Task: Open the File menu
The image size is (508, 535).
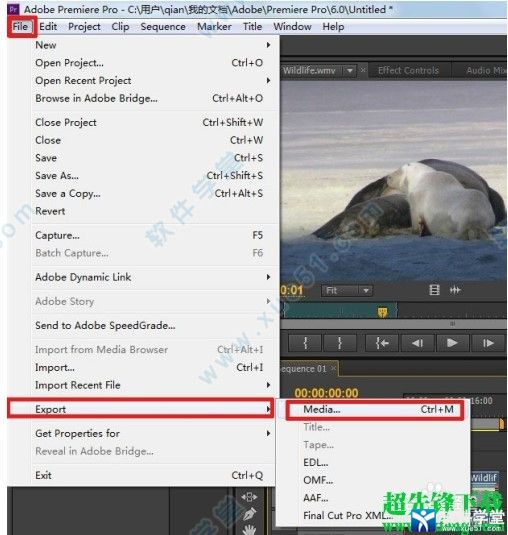Action: click(20, 27)
